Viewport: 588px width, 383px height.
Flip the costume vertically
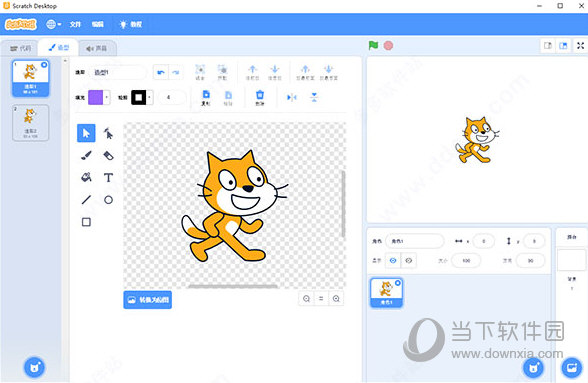click(x=314, y=98)
